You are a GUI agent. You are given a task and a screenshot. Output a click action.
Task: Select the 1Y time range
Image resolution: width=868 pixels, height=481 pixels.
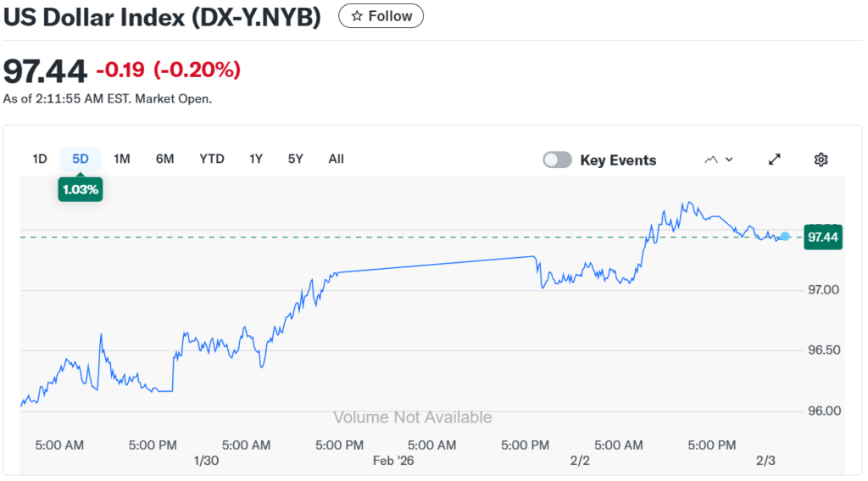(256, 159)
